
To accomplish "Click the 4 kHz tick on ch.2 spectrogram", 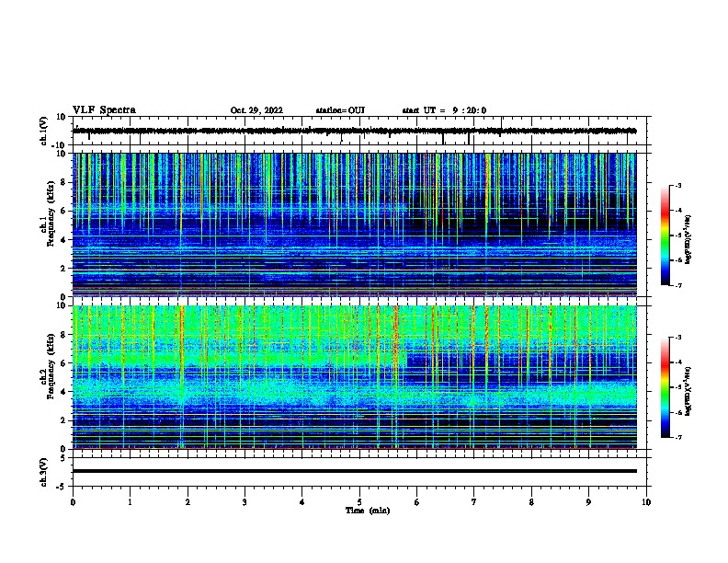I will coord(63,392).
